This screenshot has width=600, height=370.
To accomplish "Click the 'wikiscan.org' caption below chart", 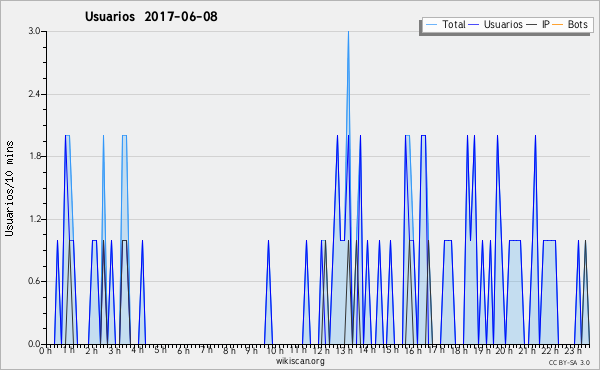I will tap(300, 361).
